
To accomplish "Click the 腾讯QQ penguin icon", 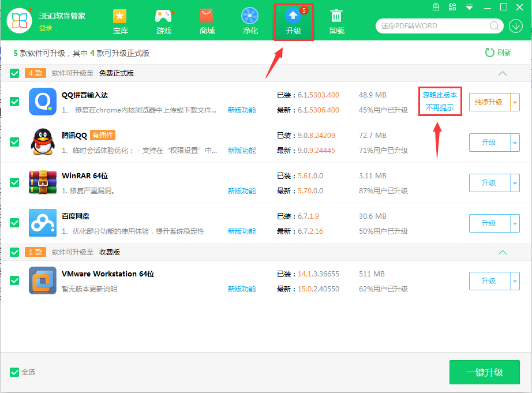I will click(x=43, y=142).
